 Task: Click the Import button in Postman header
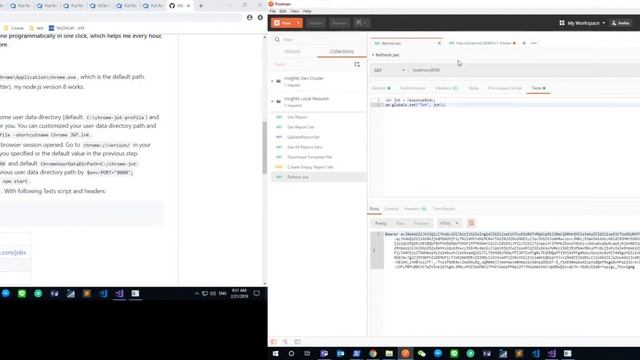click(x=316, y=23)
